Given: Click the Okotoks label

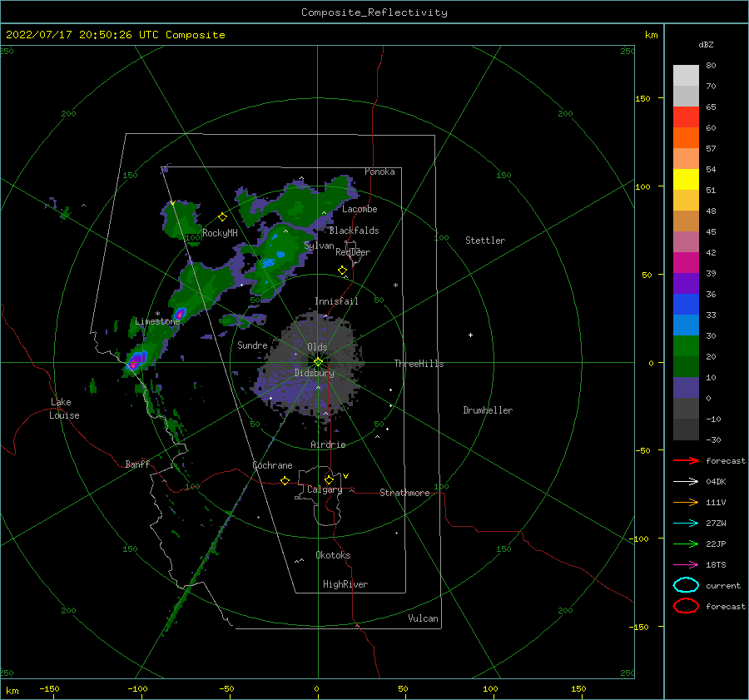Looking at the screenshot, I should point(333,555).
